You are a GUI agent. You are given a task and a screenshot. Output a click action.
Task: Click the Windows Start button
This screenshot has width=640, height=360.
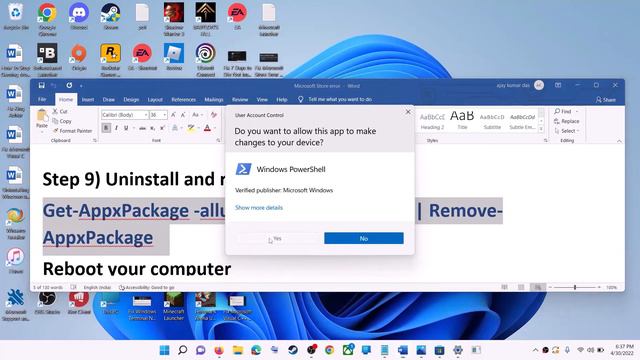point(164,350)
